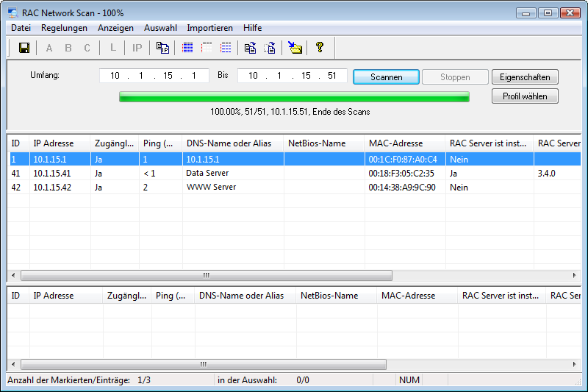Click the blue dashed-rows grid toolbar icon
The height and width of the screenshot is (392, 588).
click(x=226, y=48)
